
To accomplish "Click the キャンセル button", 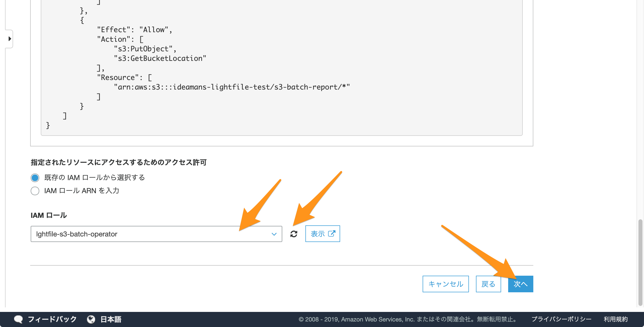I will (x=446, y=284).
